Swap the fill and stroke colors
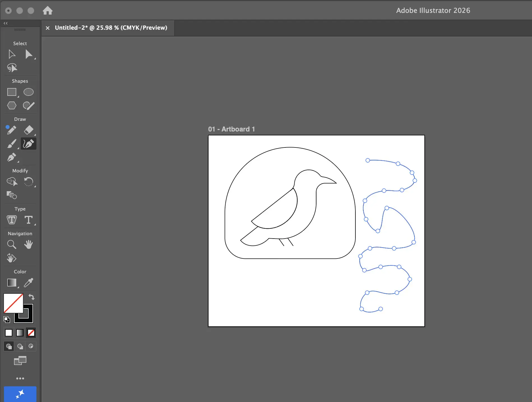Viewport: 532px width, 402px height. (31, 297)
